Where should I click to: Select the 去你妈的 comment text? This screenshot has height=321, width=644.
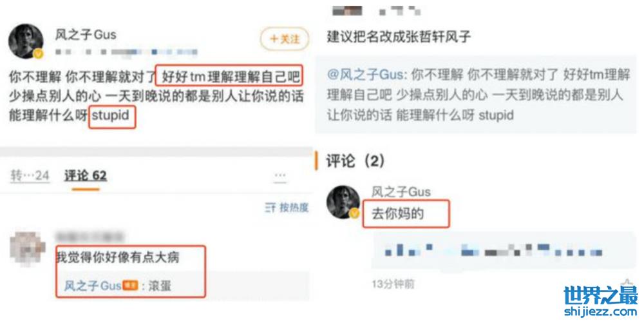[x=397, y=214]
